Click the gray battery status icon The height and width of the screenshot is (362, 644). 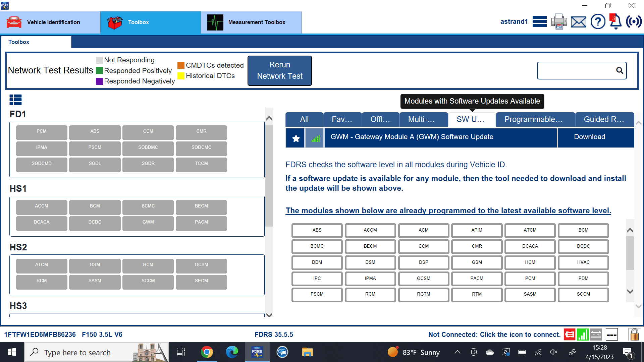pos(596,335)
